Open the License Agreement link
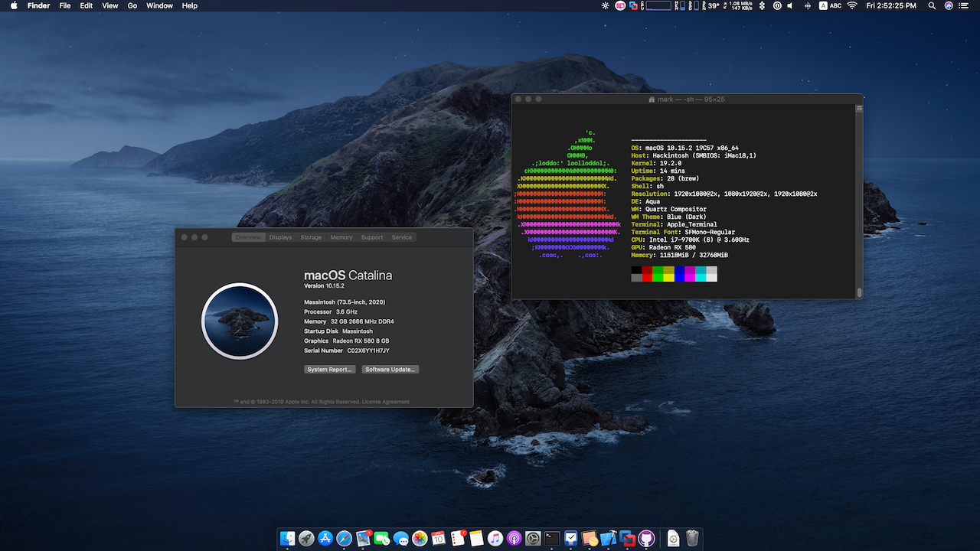This screenshot has width=980, height=551. [x=385, y=402]
